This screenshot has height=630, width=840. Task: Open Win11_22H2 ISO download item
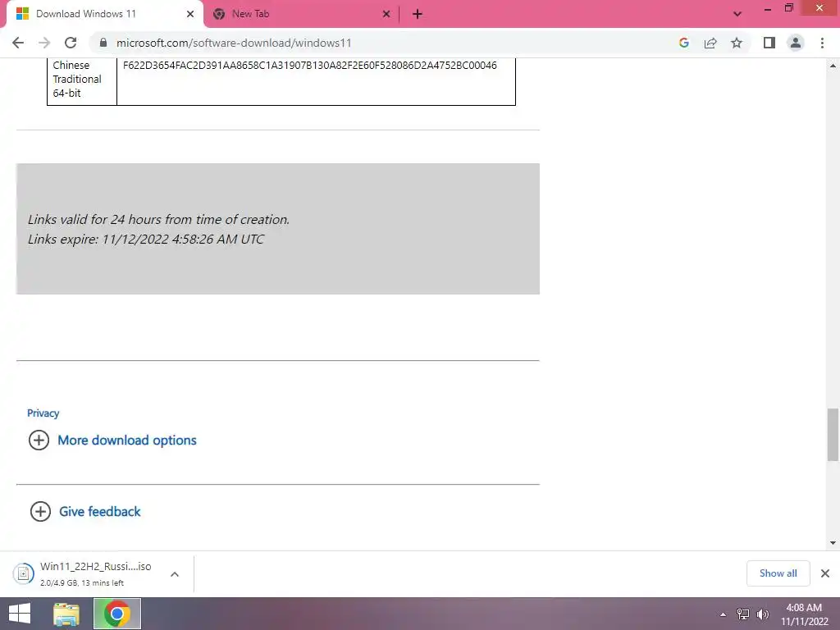[95, 573]
